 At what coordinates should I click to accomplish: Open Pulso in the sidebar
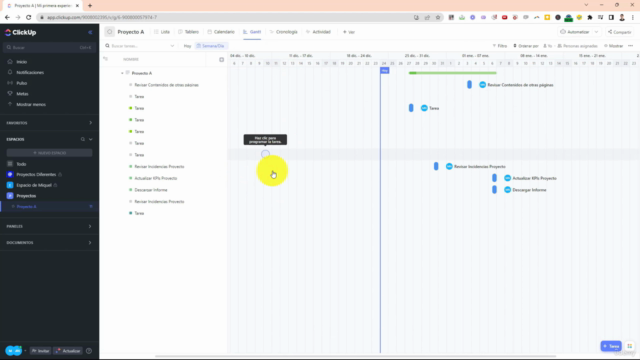point(22,83)
